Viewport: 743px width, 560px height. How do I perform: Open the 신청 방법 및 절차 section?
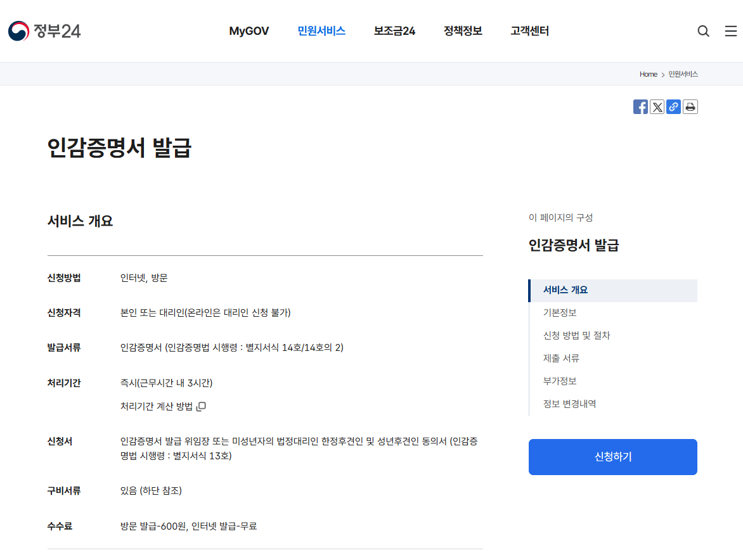click(577, 335)
